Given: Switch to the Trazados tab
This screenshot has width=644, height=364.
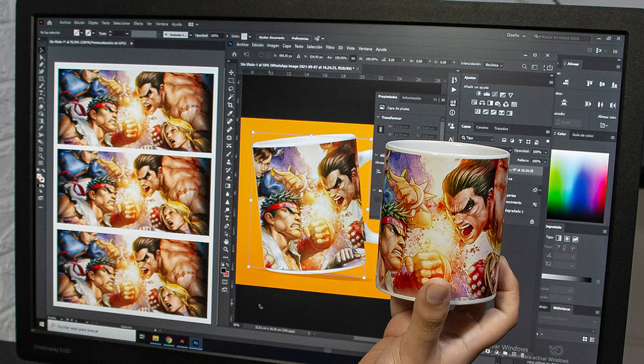Looking at the screenshot, I should [501, 129].
